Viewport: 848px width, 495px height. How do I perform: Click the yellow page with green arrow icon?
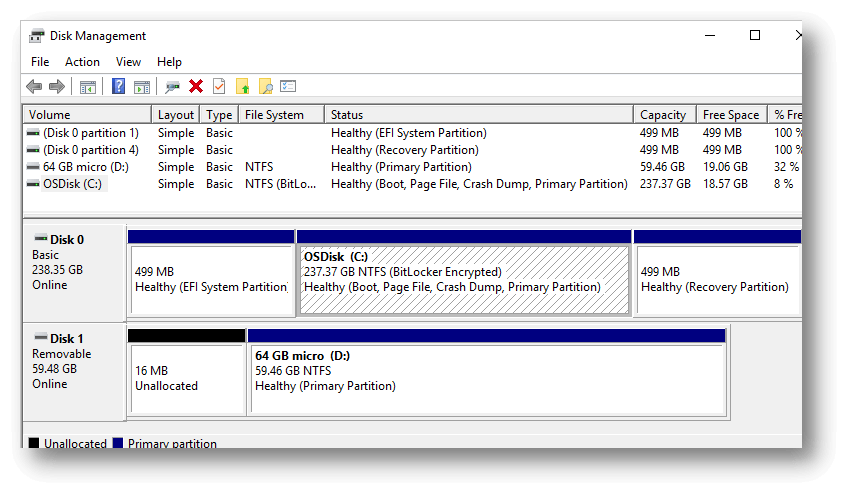pos(242,86)
